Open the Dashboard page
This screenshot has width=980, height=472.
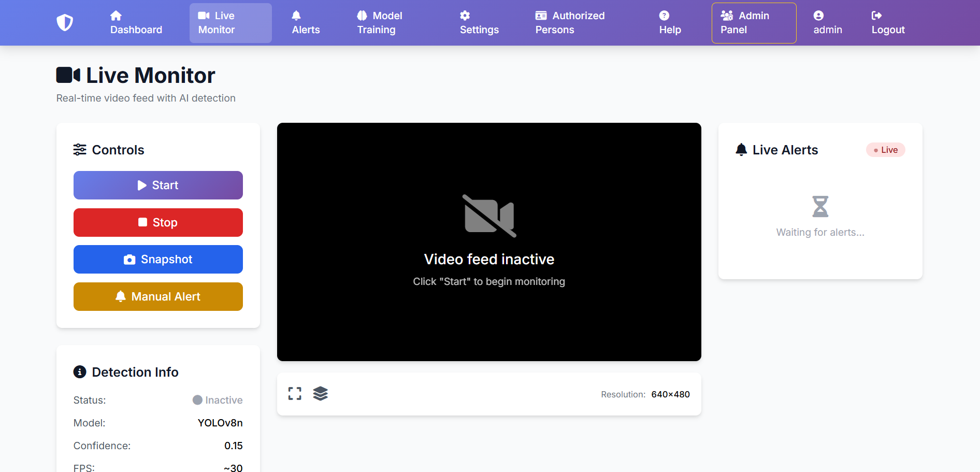point(136,23)
